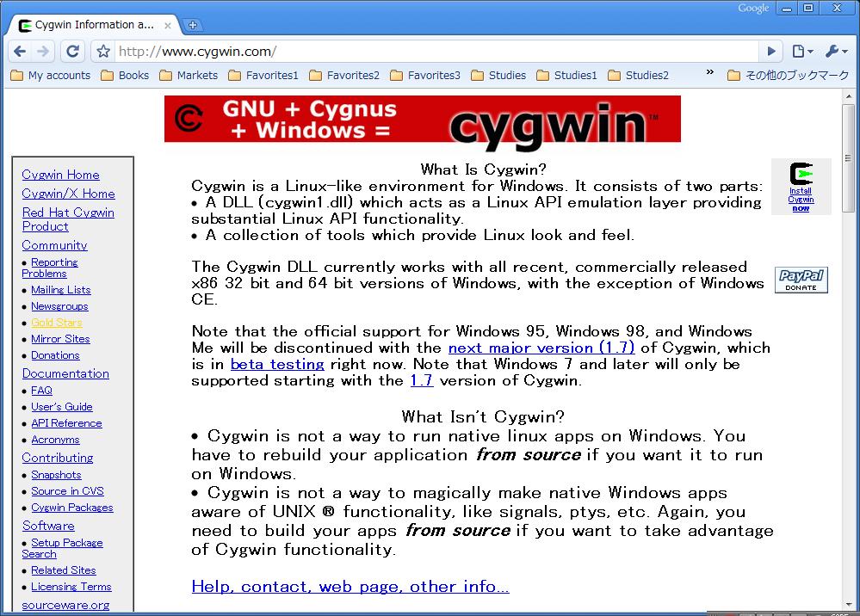Open the Studies bookmark folder
This screenshot has height=616, width=860.
pyautogui.click(x=498, y=75)
